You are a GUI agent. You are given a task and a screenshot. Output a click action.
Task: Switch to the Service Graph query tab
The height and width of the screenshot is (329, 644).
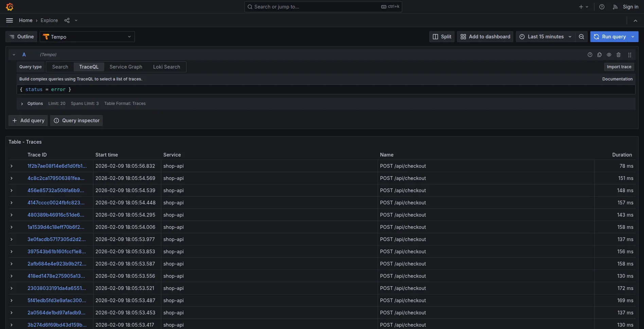click(x=126, y=67)
